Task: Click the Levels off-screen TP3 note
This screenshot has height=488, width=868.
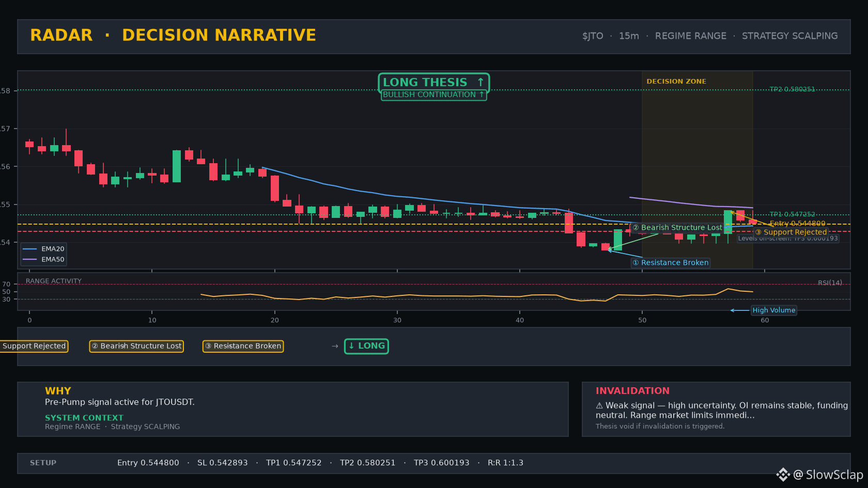Action: tap(788, 239)
